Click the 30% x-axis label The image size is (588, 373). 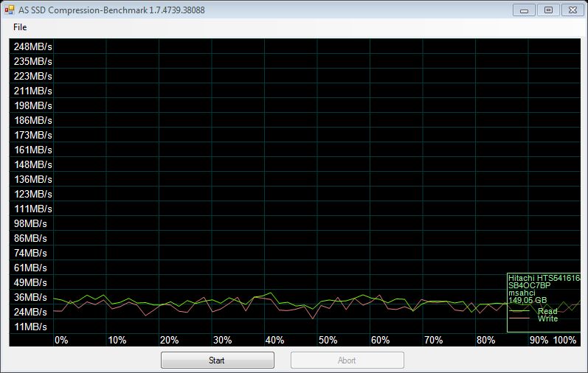pos(222,340)
